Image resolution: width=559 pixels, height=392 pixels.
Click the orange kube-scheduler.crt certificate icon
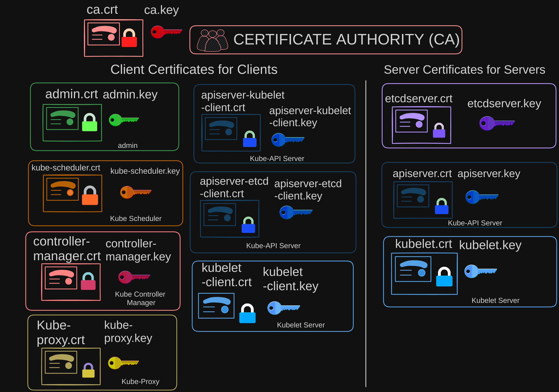[63, 189]
